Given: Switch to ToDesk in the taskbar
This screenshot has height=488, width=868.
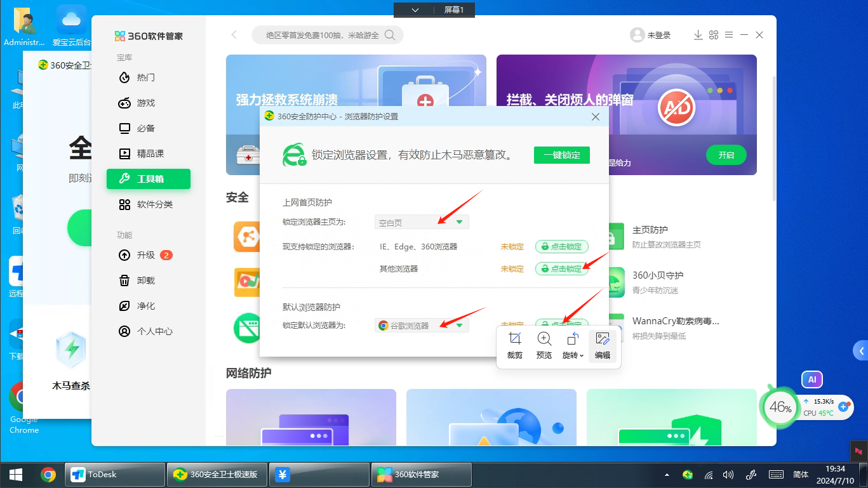Looking at the screenshot, I should [x=115, y=474].
